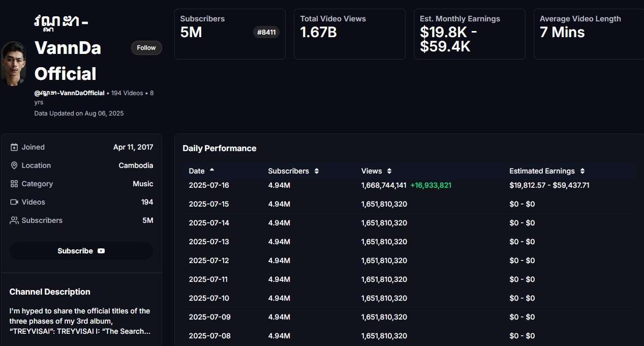Screen dimensions: 644x346
Task: Select the 2025-07-10 date cell
Action: coord(209,298)
